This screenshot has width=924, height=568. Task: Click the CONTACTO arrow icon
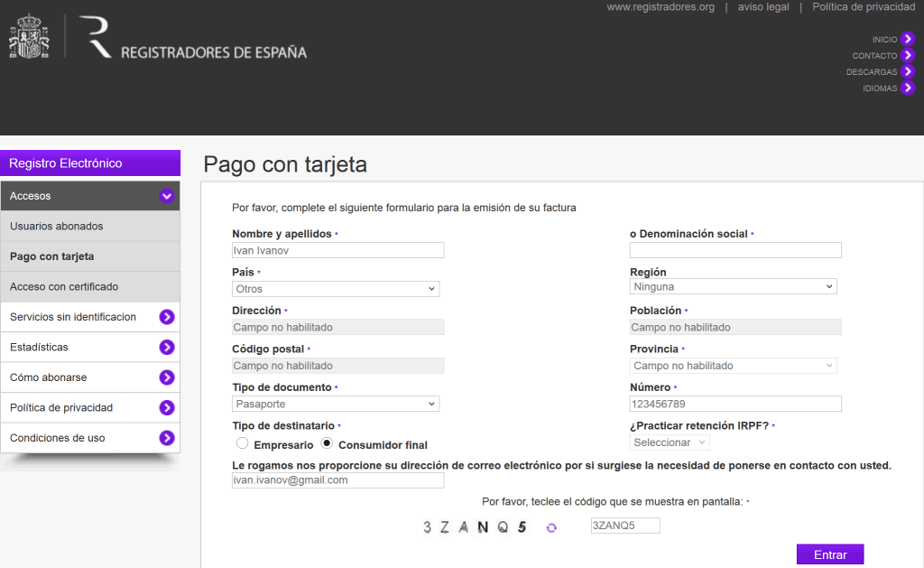[x=908, y=55]
